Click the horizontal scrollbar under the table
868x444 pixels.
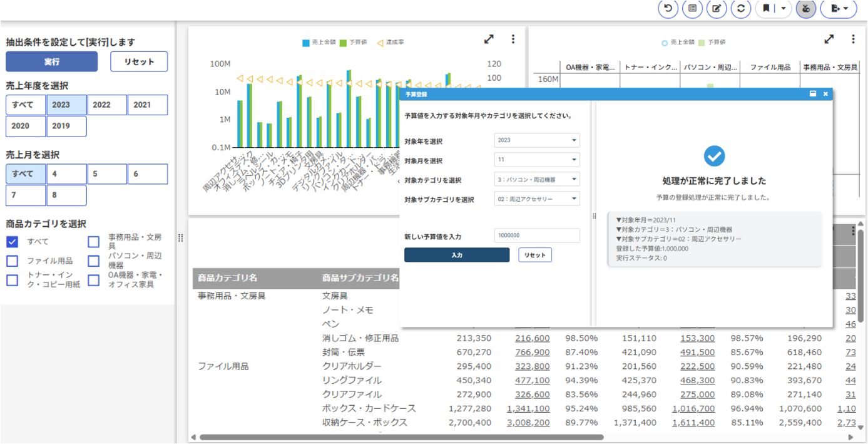(401, 437)
